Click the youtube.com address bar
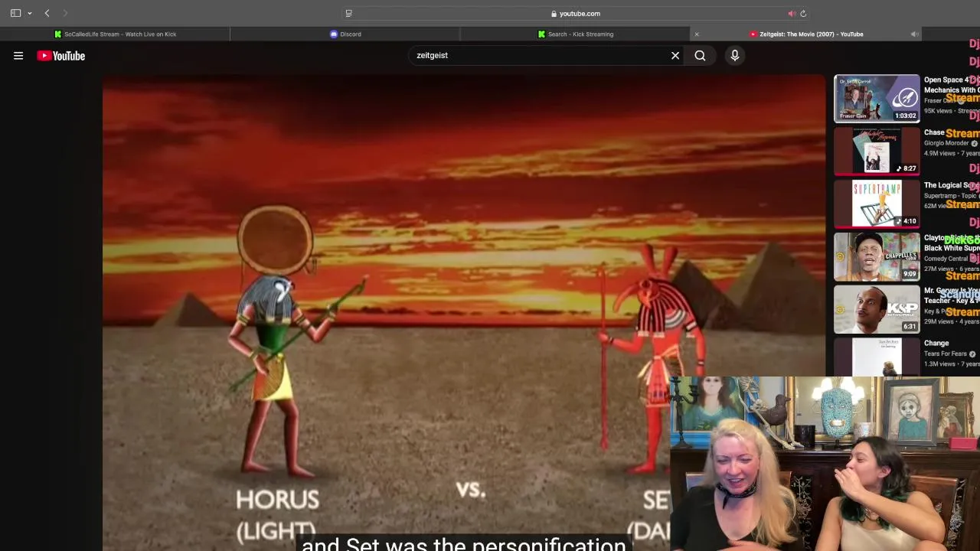Viewport: 980px width, 551px height. [575, 13]
